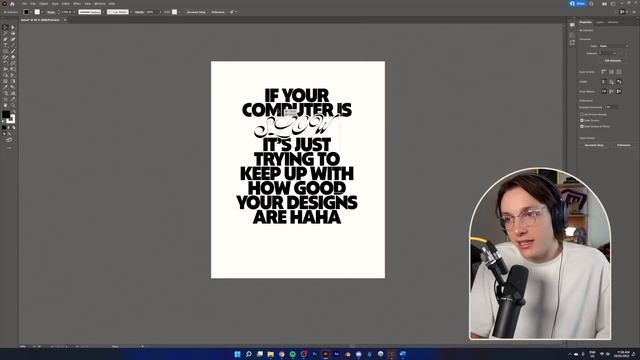The height and width of the screenshot is (360, 640).
Task: Switch to the Libraries tab
Action: tap(613, 22)
